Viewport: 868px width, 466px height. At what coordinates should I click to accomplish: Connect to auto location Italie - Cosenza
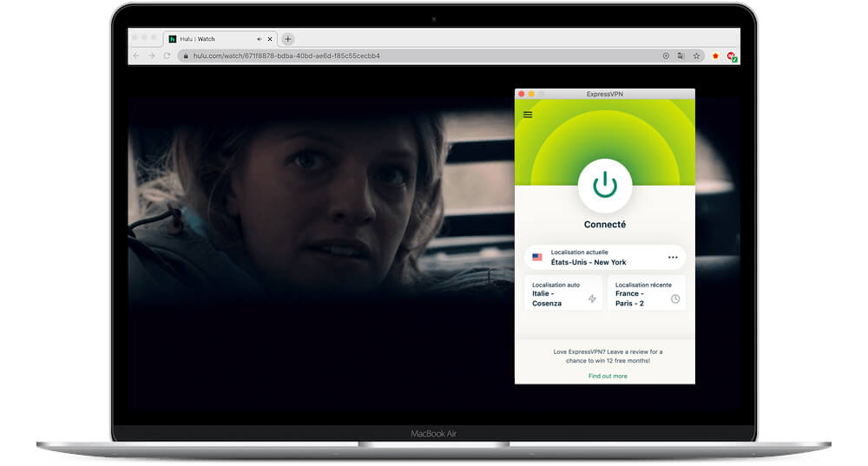point(563,293)
